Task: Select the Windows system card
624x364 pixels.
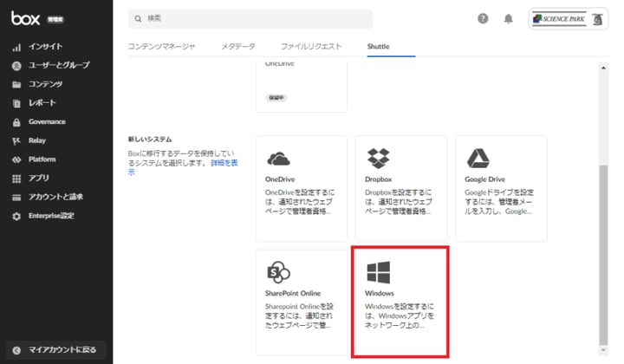Action: 400,301
